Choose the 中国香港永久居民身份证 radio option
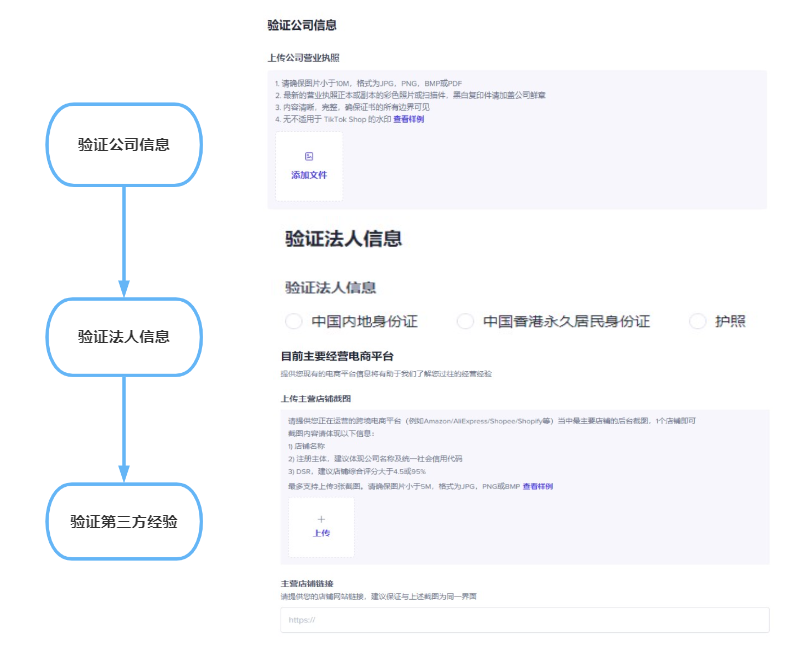797x655 pixels. [x=465, y=321]
